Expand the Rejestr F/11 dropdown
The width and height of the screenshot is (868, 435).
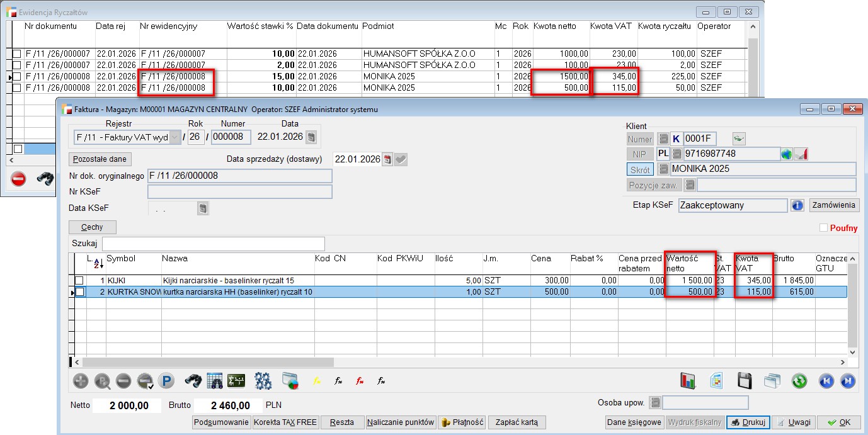pyautogui.click(x=174, y=137)
